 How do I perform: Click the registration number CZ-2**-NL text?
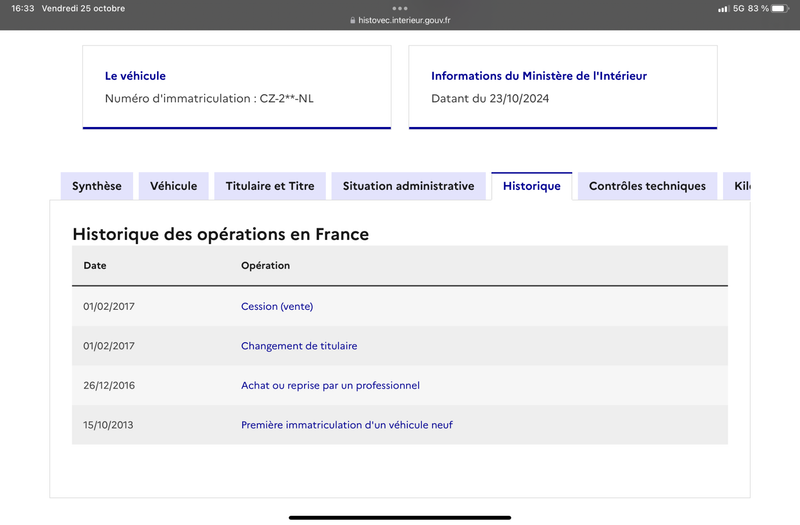287,98
